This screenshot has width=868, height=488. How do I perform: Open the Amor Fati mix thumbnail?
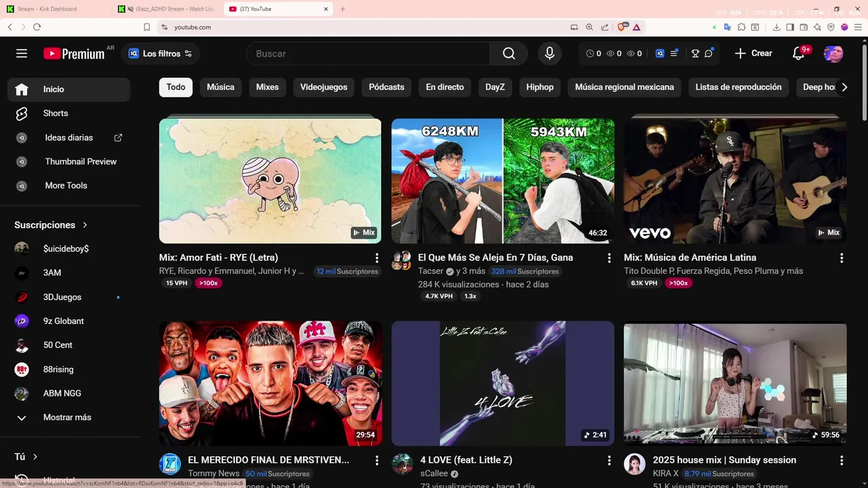click(270, 181)
